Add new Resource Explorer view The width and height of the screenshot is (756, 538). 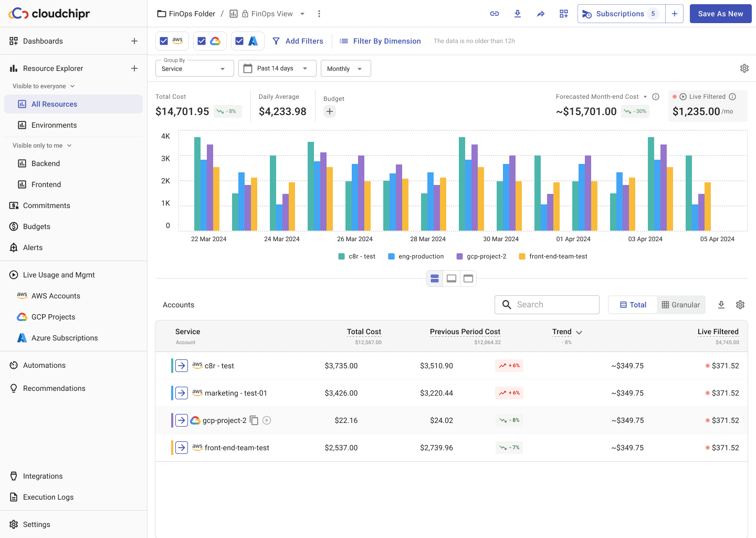[134, 68]
